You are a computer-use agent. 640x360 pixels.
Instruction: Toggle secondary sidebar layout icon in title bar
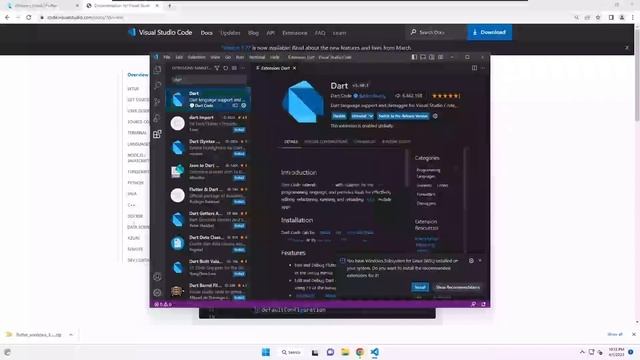pos(432,57)
